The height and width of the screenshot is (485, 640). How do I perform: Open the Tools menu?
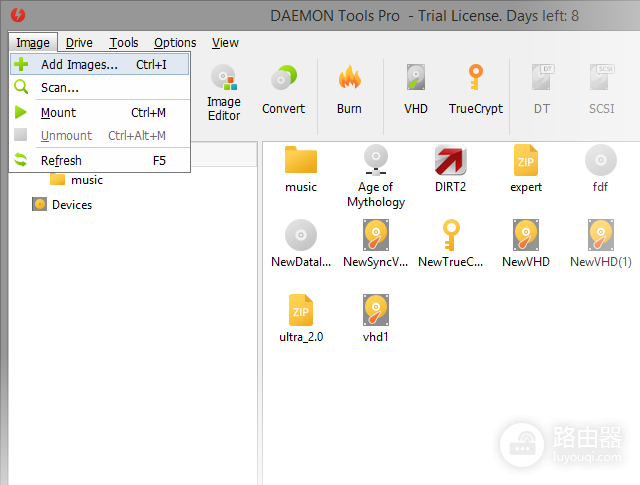coord(124,42)
